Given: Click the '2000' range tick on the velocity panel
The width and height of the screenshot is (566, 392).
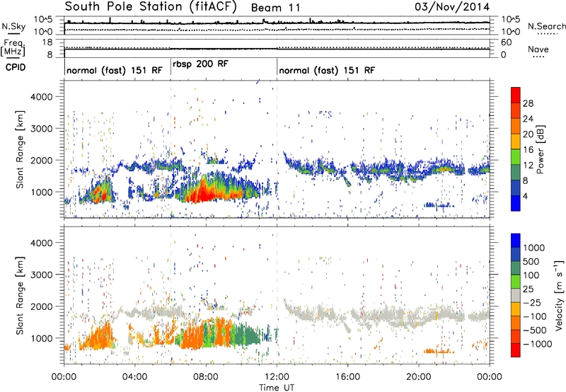Looking at the screenshot, I should [42, 306].
